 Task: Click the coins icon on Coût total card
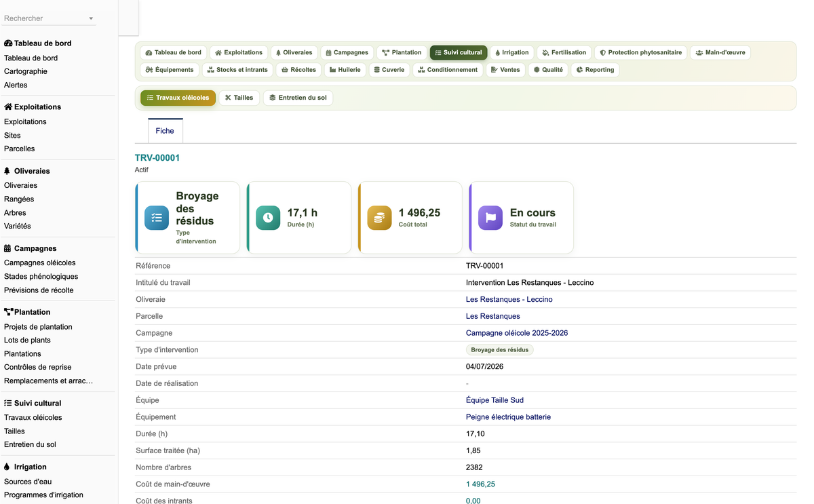(x=379, y=218)
